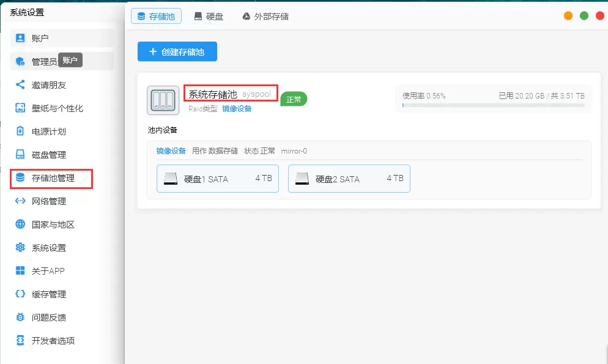Screen dimensions: 608x364
Task: Click the 问题反馈 bug icon
Action: pos(20,317)
